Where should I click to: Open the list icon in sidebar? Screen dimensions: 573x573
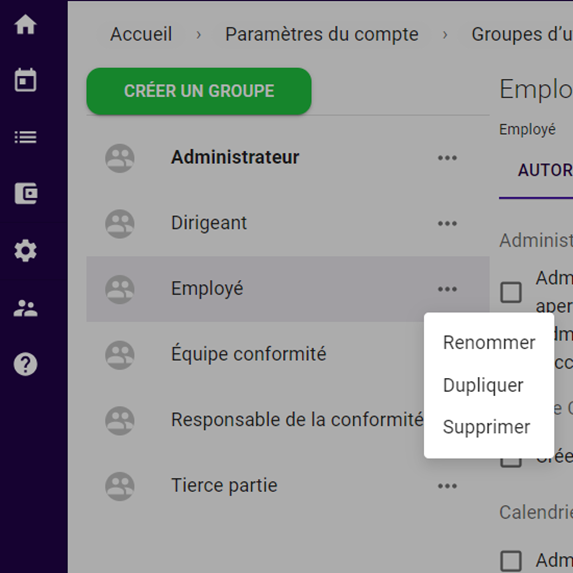click(25, 137)
